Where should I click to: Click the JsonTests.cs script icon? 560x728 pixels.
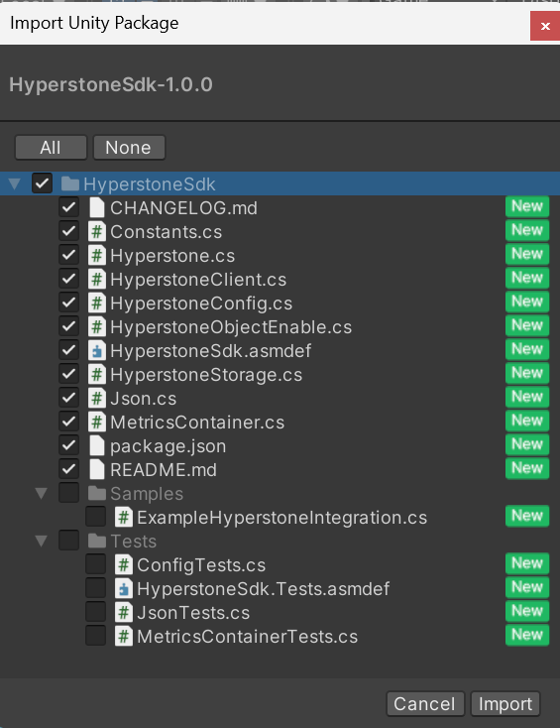pyautogui.click(x=124, y=612)
